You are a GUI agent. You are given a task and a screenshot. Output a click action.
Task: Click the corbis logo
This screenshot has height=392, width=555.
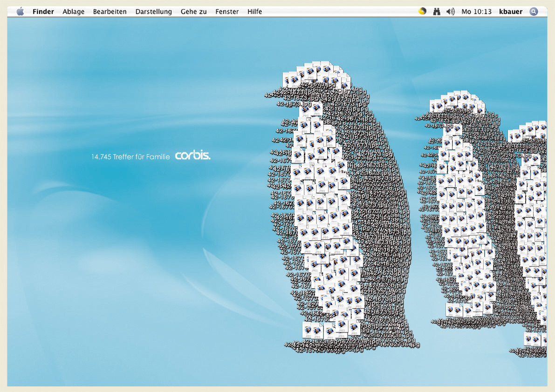tap(192, 156)
